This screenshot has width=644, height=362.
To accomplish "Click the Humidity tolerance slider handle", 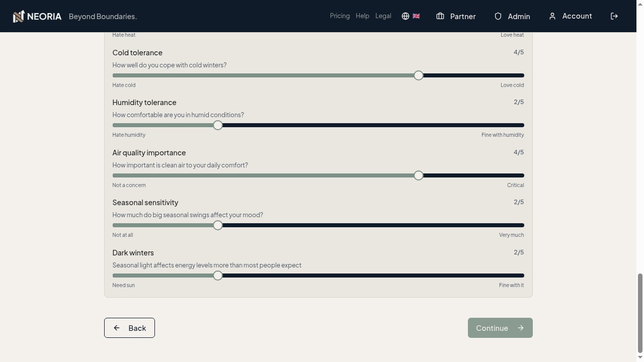I will (218, 125).
